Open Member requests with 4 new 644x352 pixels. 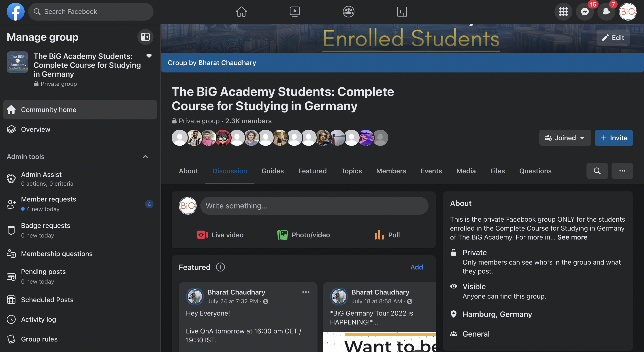pyautogui.click(x=80, y=204)
